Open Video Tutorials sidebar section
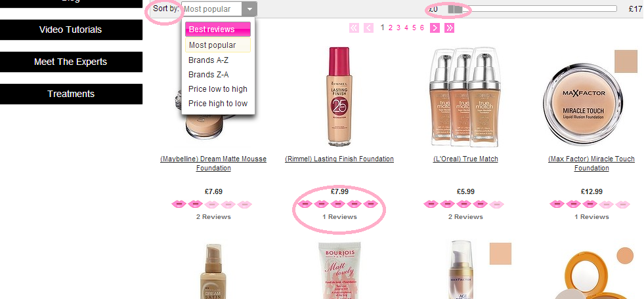Image resolution: width=644 pixels, height=299 pixels. (x=71, y=30)
